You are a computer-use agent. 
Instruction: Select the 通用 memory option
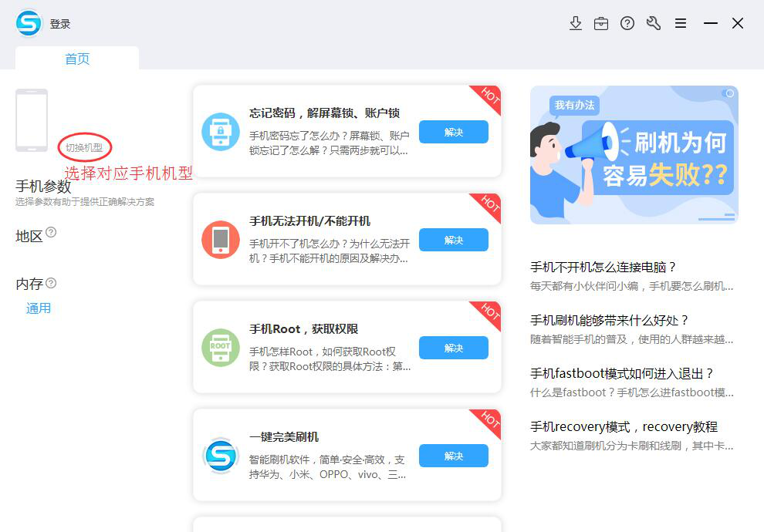[39, 308]
